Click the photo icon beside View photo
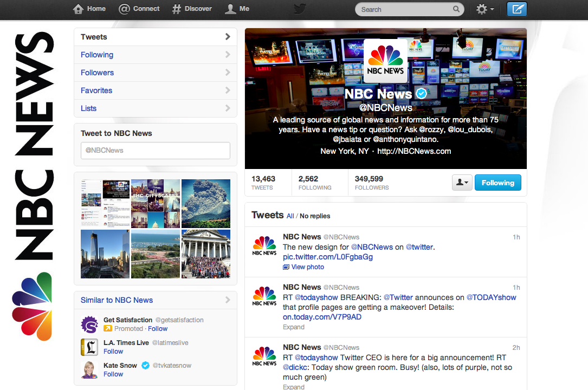Screen dimensions: 588x390 click(x=286, y=267)
